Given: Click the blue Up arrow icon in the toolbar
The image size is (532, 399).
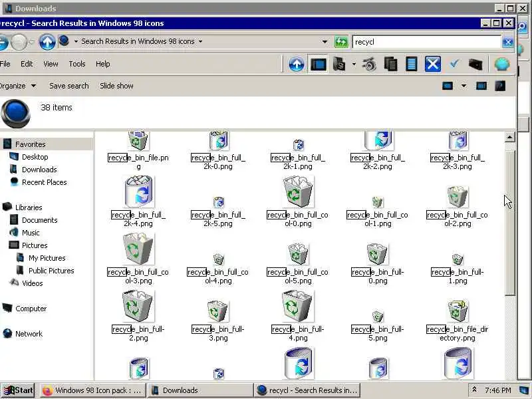Looking at the screenshot, I should (297, 64).
